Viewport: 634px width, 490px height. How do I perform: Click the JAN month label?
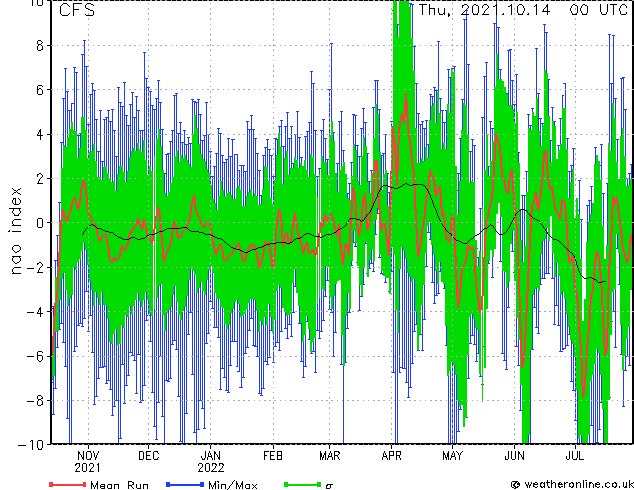tap(211, 456)
